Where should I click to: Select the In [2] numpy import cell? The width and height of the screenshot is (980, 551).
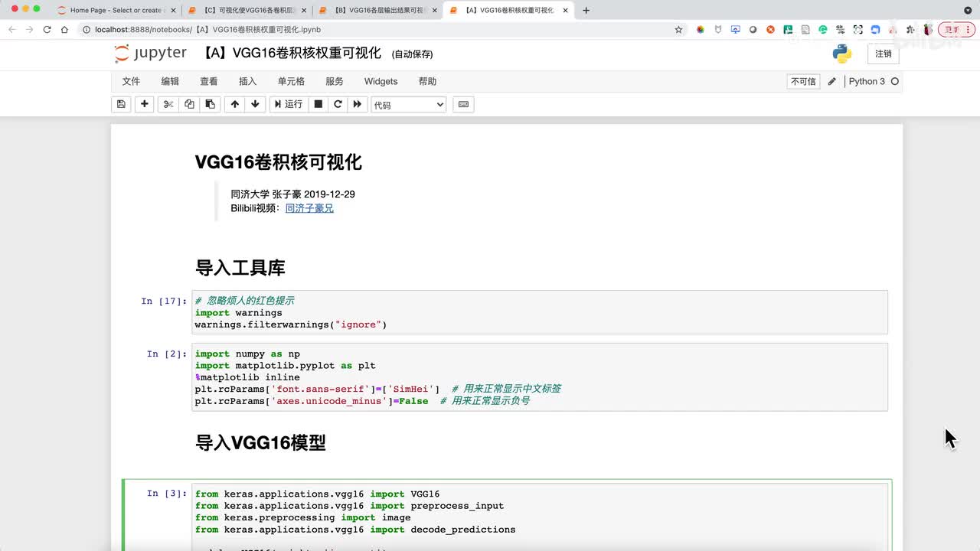(540, 377)
